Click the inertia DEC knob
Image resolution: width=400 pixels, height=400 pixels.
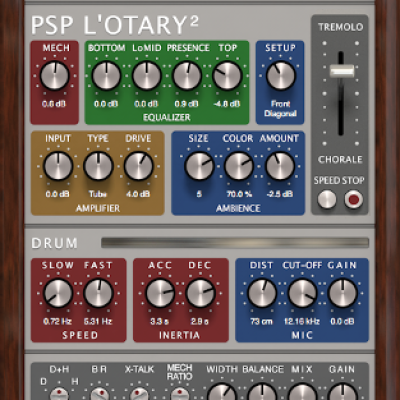pos(200,293)
